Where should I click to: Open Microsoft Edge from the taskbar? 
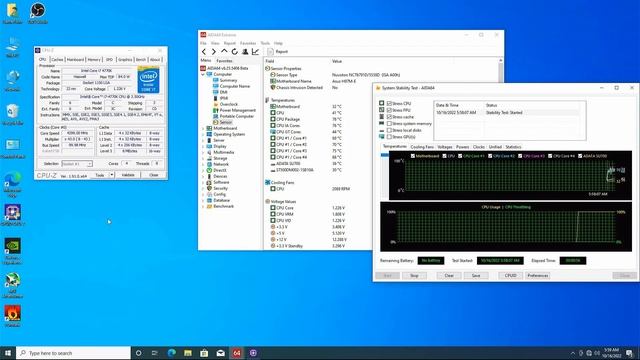click(171, 353)
